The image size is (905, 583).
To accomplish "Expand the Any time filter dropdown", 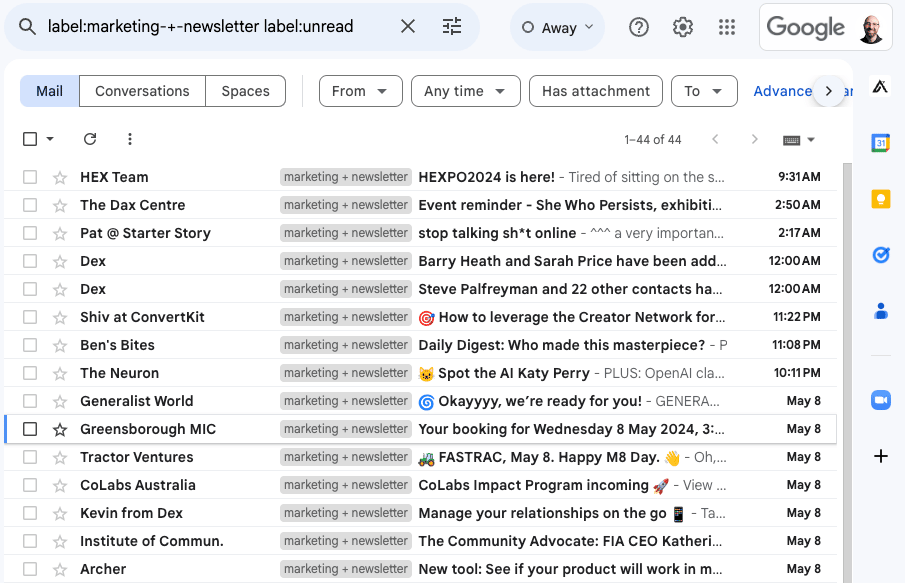I will (x=466, y=91).
